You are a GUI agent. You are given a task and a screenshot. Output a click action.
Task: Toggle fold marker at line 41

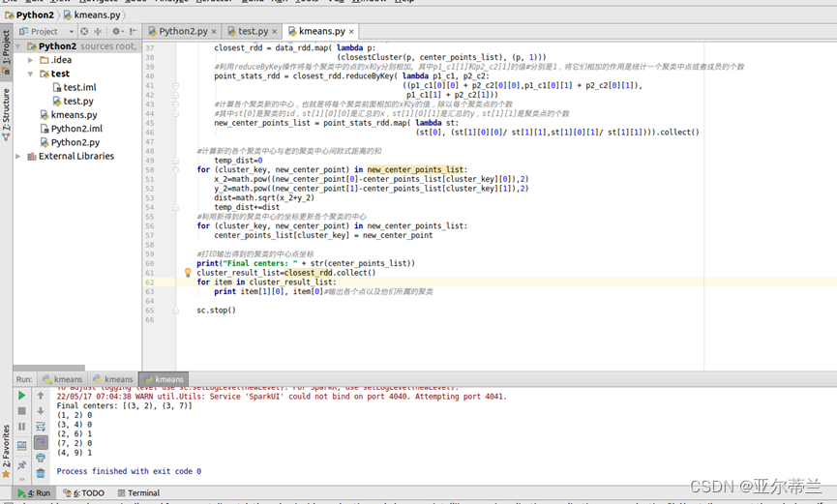point(175,85)
